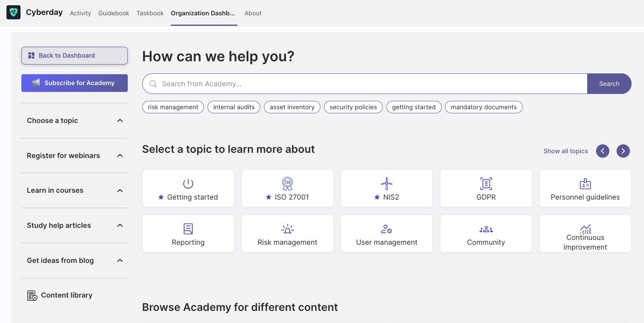Open the Personnel guidelines topic label

585,197
